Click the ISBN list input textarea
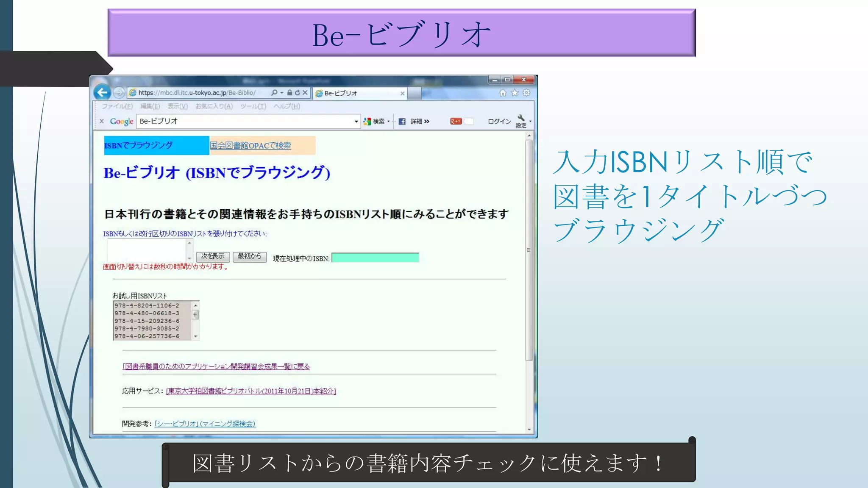The width and height of the screenshot is (868, 488). point(147,250)
